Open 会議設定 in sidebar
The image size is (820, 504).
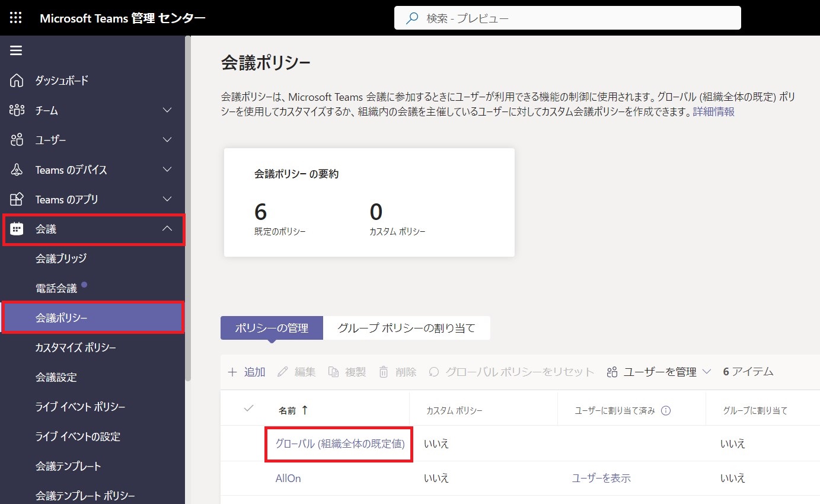56,377
